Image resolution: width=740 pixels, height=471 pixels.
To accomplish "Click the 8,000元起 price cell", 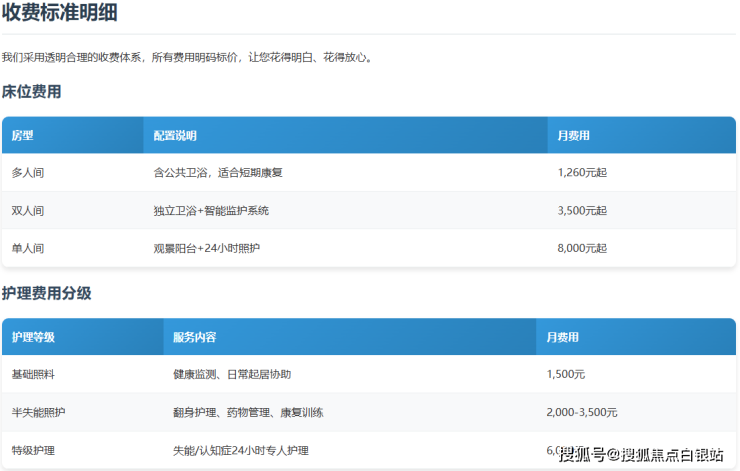I will [x=582, y=248].
